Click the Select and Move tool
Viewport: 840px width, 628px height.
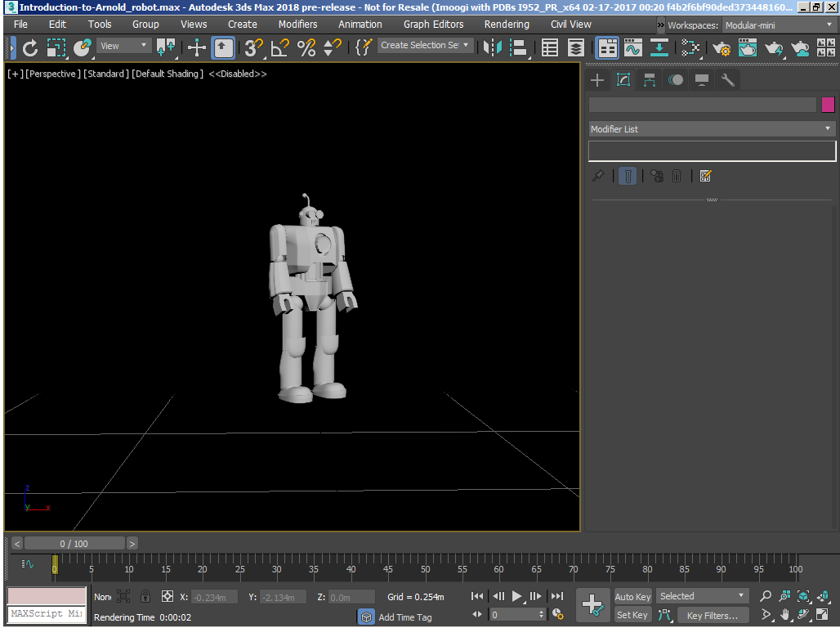point(197,47)
